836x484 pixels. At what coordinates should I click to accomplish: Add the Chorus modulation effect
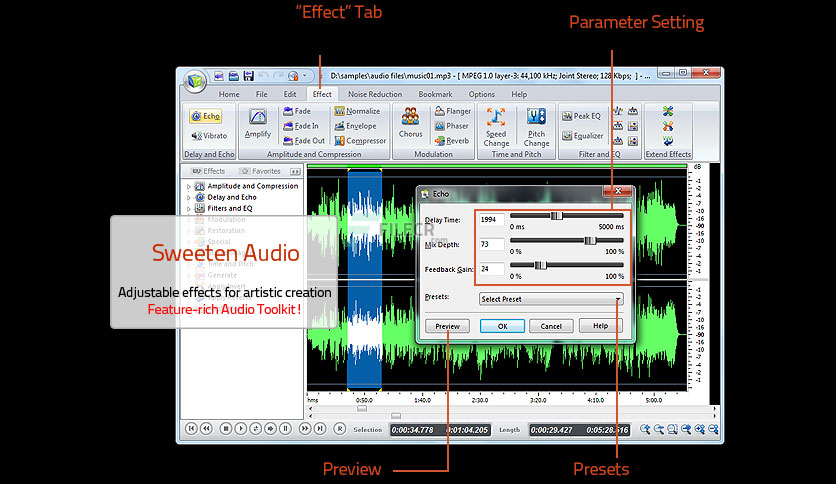pos(411,123)
